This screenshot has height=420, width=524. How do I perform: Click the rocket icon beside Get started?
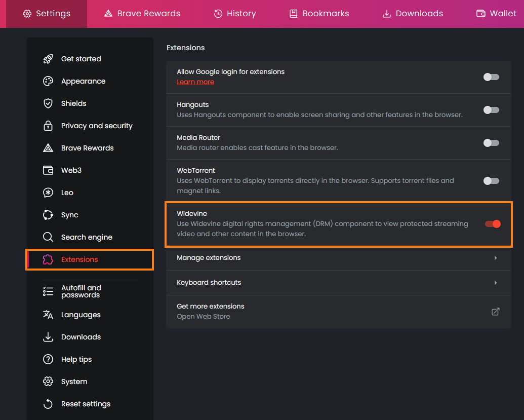tap(48, 59)
